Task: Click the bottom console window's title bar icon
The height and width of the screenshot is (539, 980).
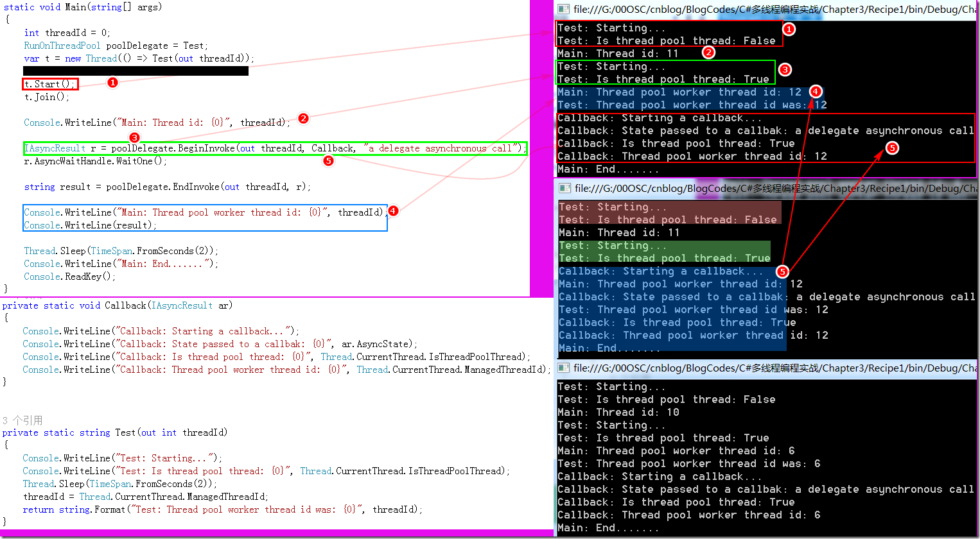Action: click(563, 368)
